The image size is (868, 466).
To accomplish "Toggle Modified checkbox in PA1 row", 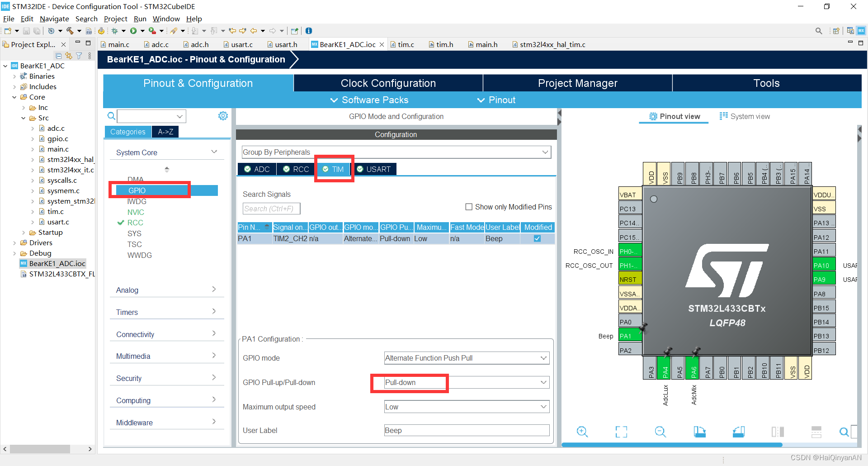I will pos(537,238).
